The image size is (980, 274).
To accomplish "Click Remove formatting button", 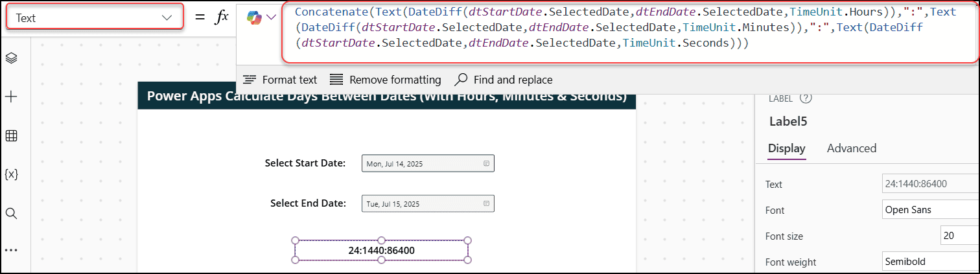I will coord(385,80).
